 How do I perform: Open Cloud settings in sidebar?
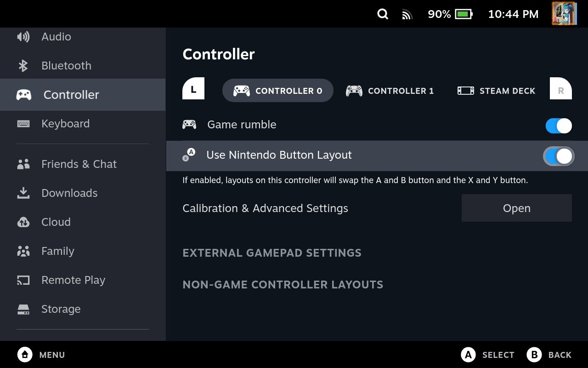point(83,222)
